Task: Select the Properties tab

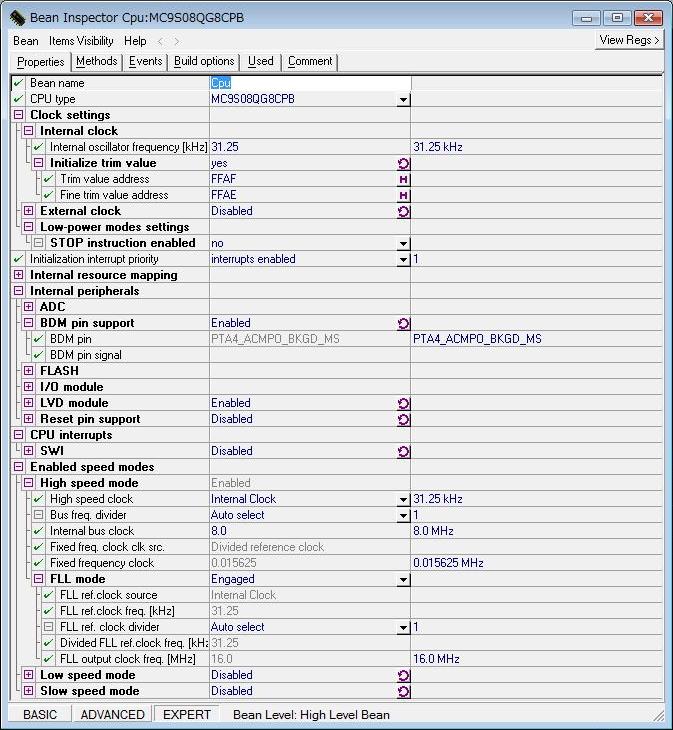Action: (x=40, y=62)
